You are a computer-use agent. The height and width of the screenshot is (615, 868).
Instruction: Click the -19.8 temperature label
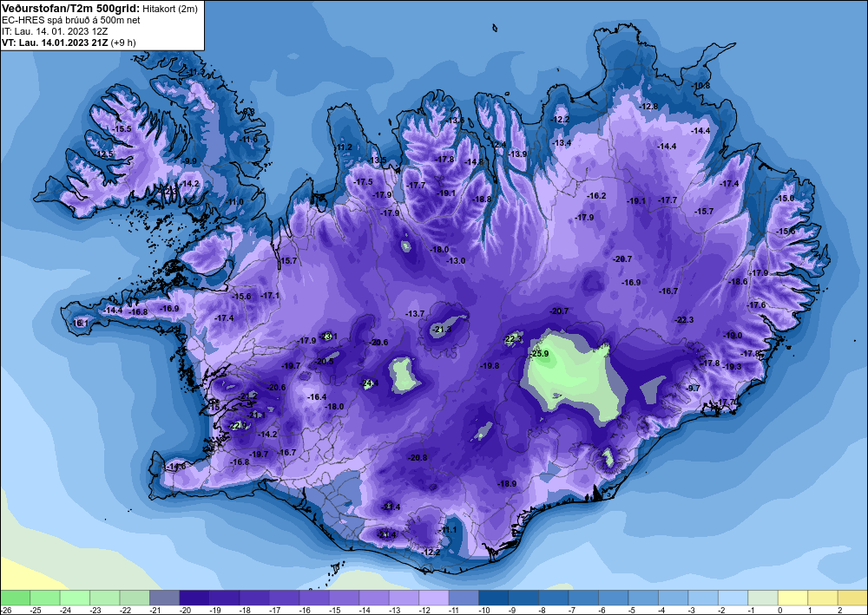490,365
